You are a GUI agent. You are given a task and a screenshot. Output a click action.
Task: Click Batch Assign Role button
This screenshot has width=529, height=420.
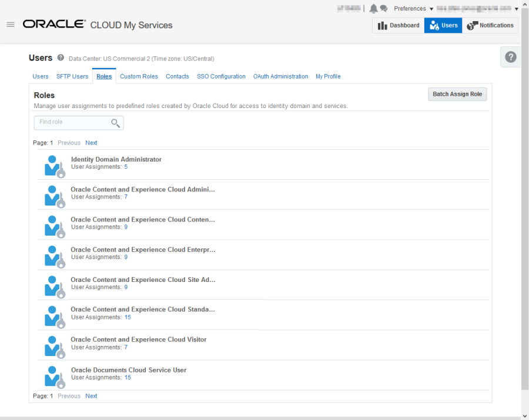(457, 94)
